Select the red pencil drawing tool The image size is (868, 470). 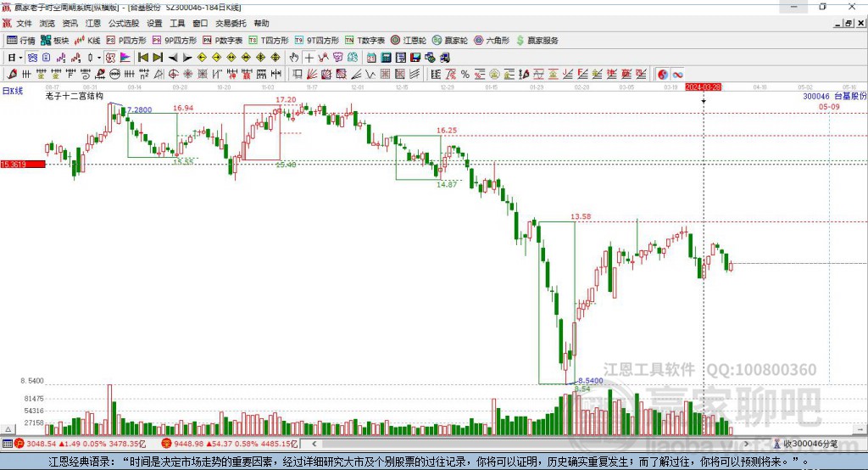[x=12, y=75]
